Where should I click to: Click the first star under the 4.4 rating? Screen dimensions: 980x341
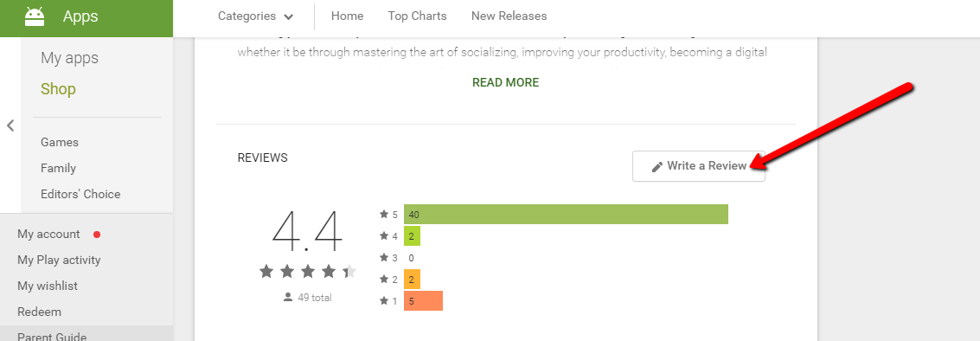point(266,271)
